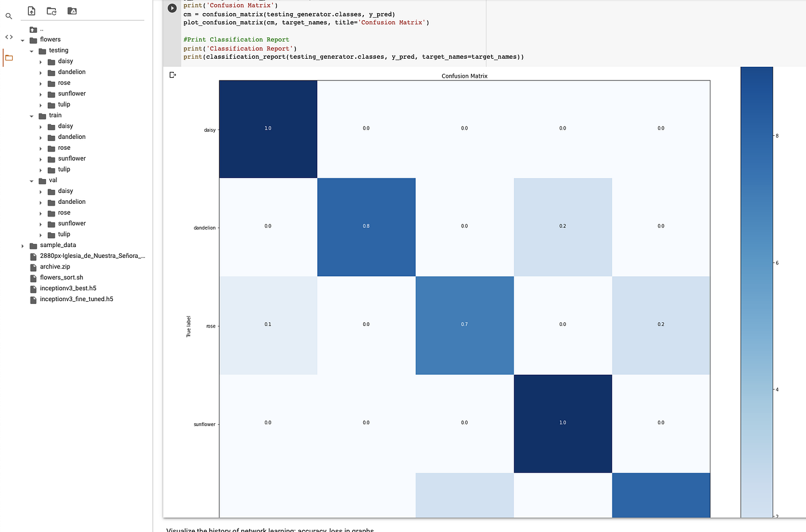Open code snippets with the <> icon
Screen dimensions: 806x532
9,36
